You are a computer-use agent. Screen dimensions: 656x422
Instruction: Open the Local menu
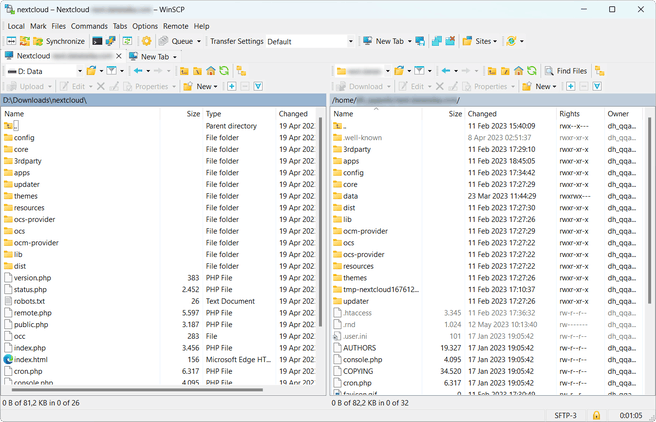tap(16, 26)
